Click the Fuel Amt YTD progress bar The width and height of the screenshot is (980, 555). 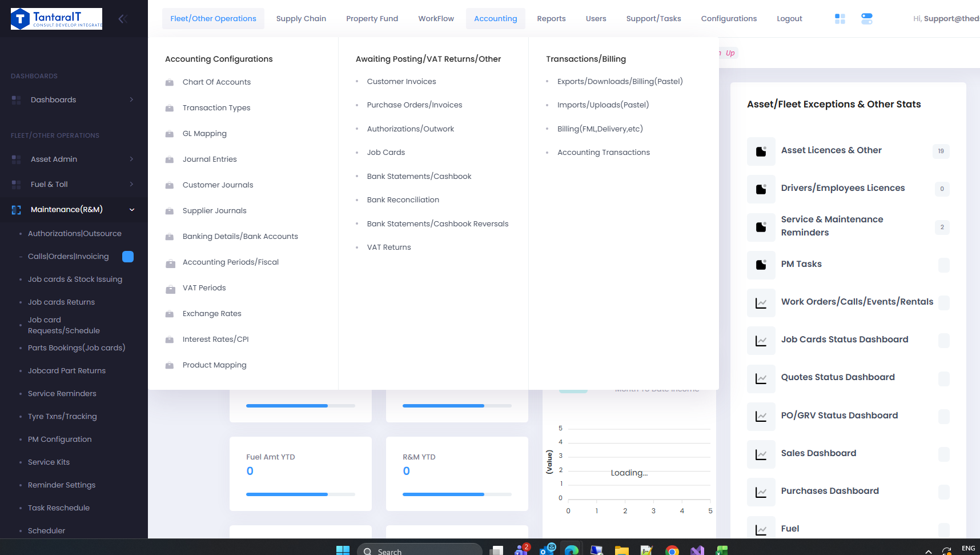[x=300, y=494]
